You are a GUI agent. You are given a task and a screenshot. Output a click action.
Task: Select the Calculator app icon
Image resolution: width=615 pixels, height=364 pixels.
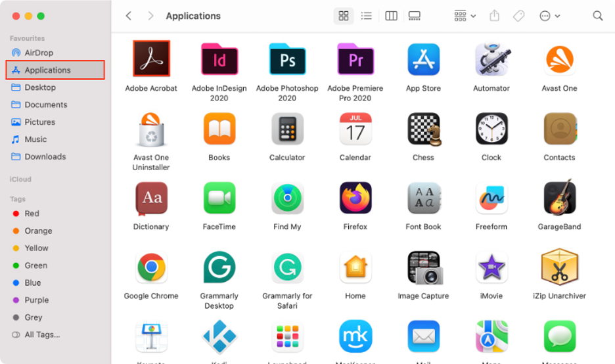coord(287,129)
